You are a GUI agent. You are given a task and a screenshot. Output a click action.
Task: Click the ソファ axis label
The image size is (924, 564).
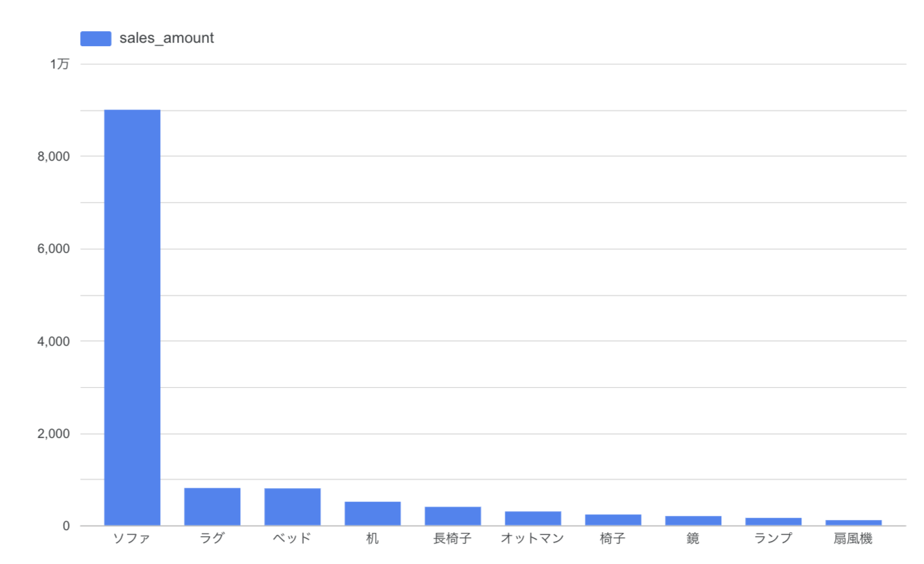pyautogui.click(x=132, y=540)
